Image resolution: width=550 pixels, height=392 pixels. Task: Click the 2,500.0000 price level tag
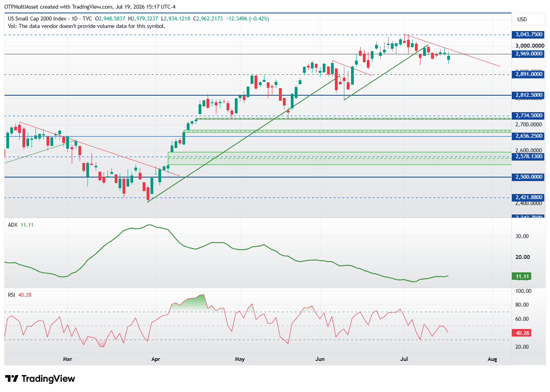(528, 177)
